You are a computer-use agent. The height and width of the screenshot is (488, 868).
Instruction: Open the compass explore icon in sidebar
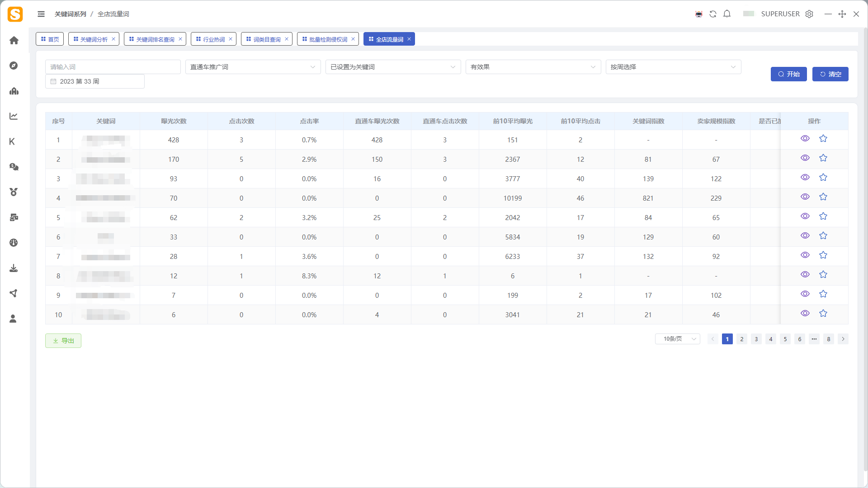tap(14, 66)
